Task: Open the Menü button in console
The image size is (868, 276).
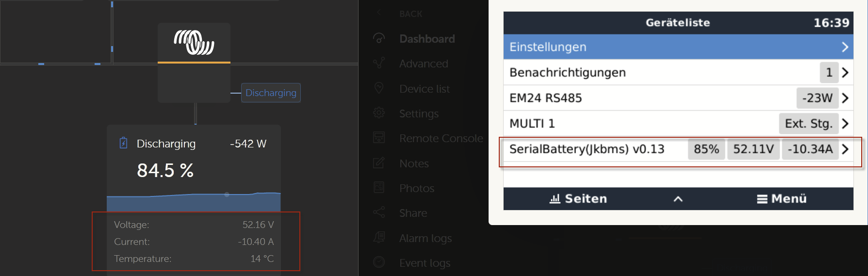Action: (782, 199)
